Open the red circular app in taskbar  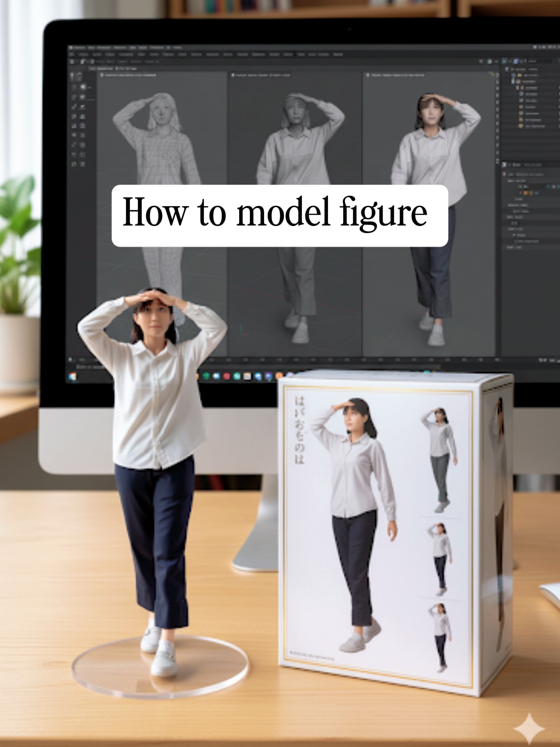point(227,376)
